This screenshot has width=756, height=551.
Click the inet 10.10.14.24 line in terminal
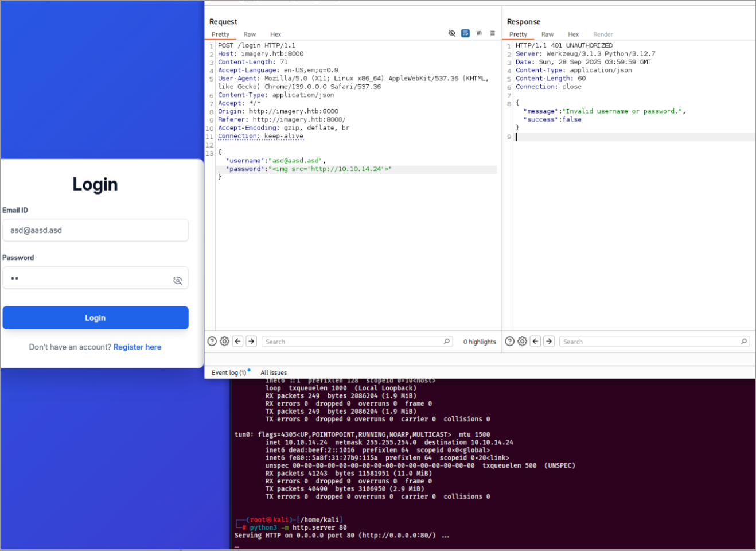point(389,443)
